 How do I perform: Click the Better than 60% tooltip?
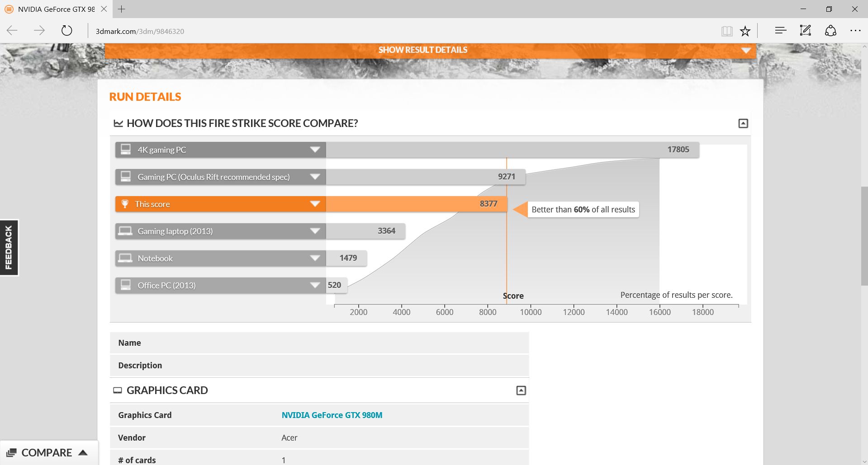(583, 210)
